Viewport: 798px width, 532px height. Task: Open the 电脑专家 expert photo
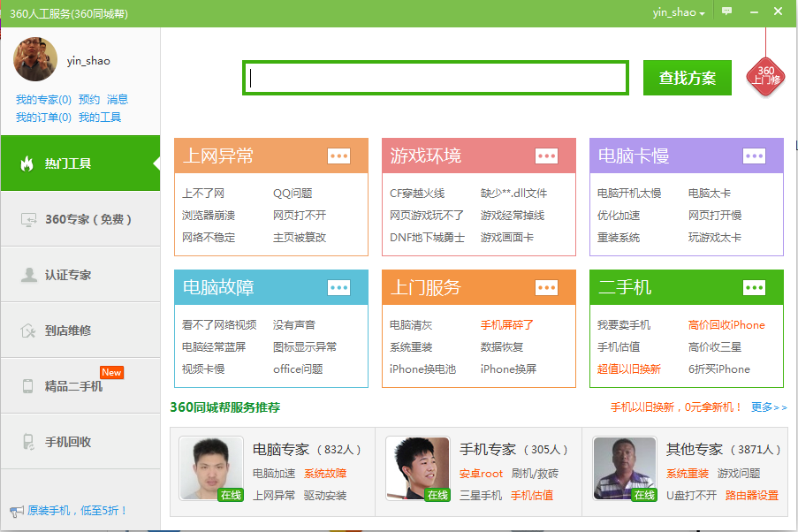click(x=211, y=469)
